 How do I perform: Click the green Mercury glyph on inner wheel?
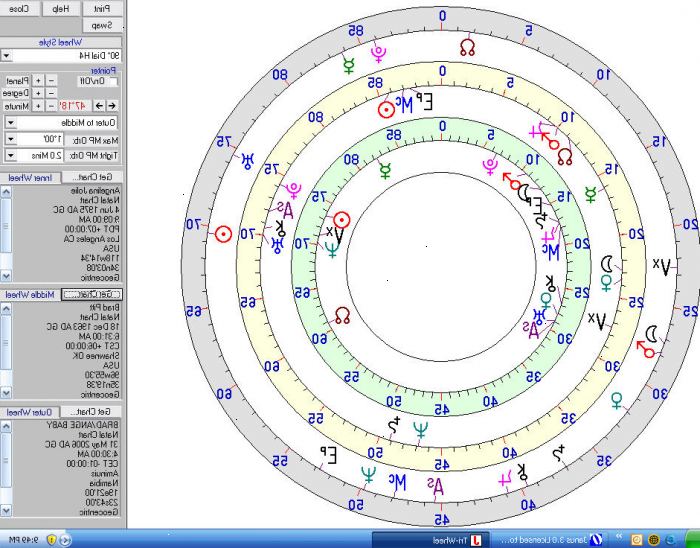click(x=385, y=170)
